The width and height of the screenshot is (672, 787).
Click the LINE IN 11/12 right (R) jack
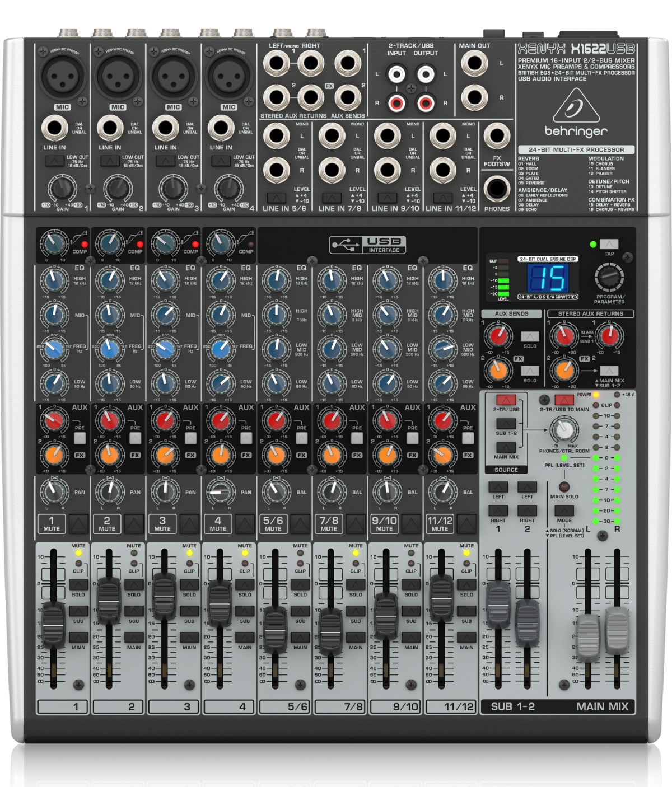click(442, 170)
